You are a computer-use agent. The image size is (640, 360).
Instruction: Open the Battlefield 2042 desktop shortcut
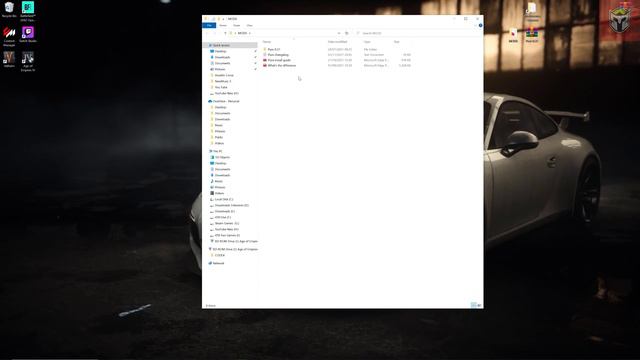(x=28, y=11)
